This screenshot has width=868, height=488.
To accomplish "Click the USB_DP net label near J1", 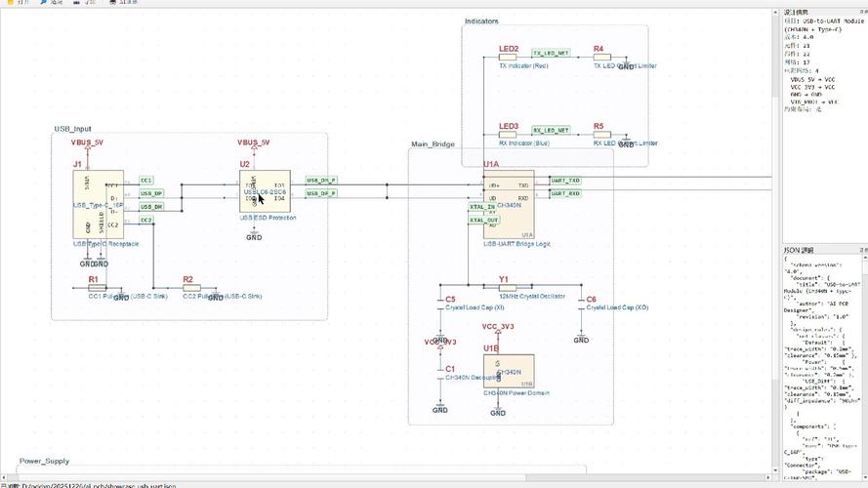I will (x=151, y=193).
